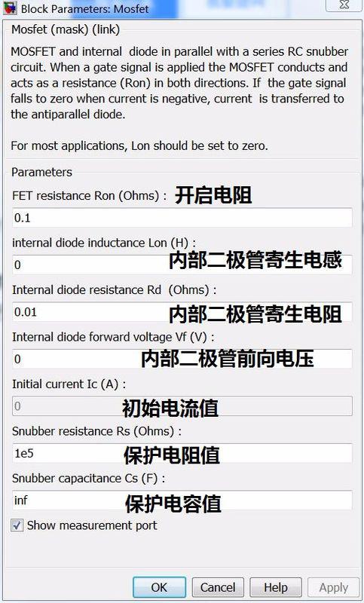Click the Show measurement port label text
The image size is (364, 603).
(x=92, y=525)
